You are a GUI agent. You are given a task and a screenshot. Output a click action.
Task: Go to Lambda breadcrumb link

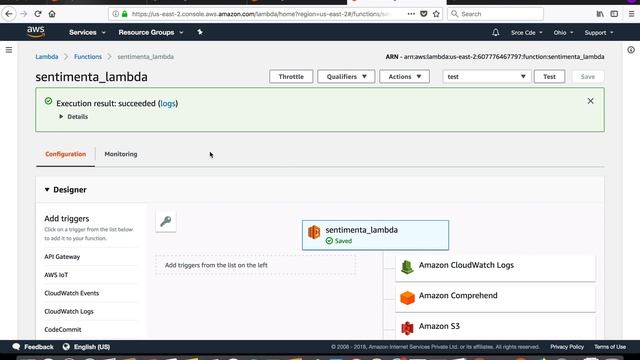pyautogui.click(x=47, y=57)
